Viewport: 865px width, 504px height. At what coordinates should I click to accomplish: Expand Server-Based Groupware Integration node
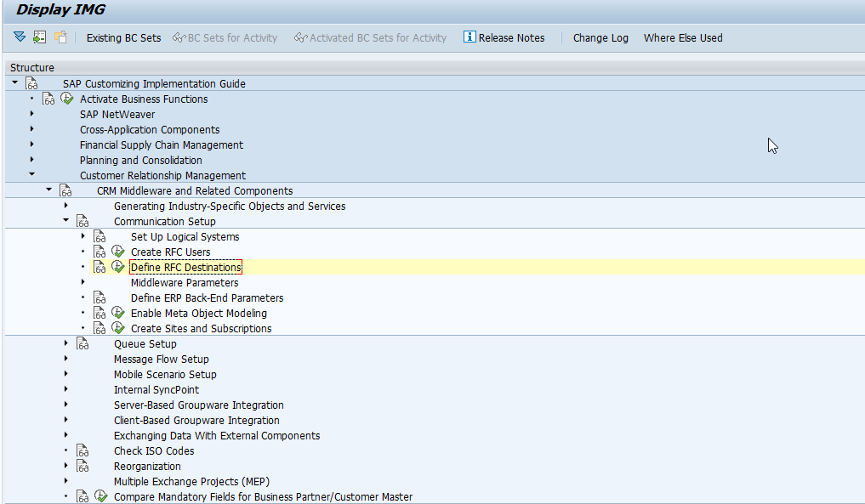point(66,405)
